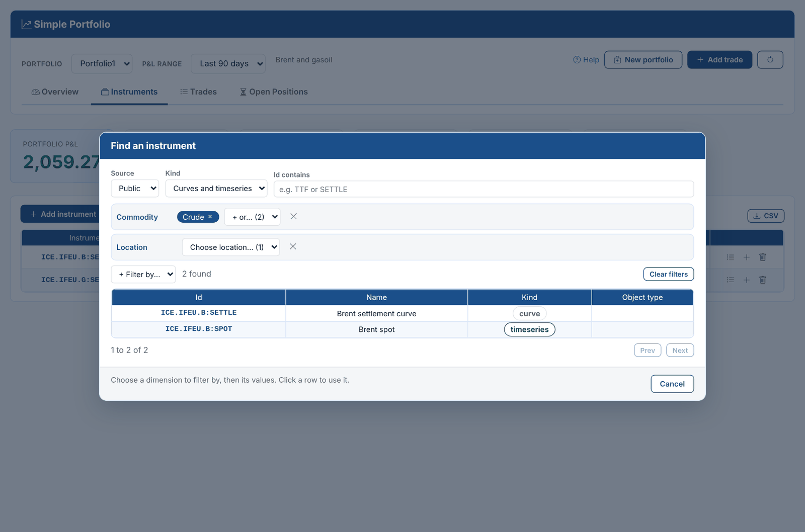Switch to the Trades tab

point(198,92)
